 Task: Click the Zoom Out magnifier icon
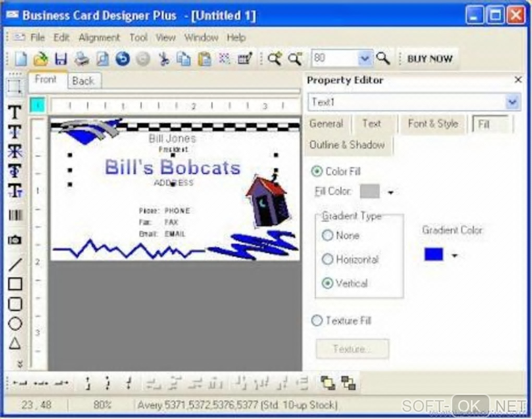(295, 59)
